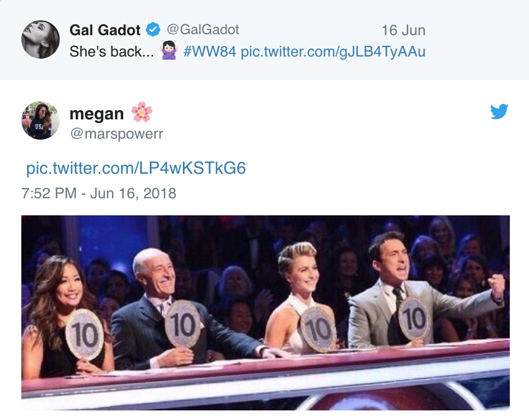Click the crossed-arms emoji in the tweet

coord(169,52)
